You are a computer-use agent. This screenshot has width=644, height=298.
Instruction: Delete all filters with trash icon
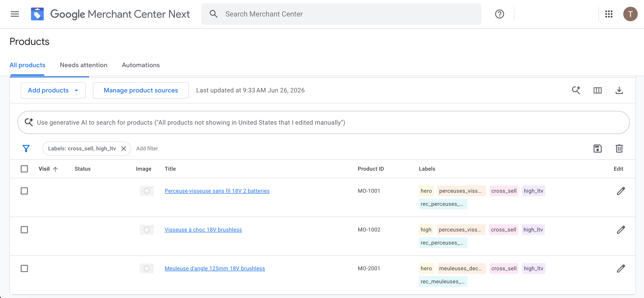(619, 149)
